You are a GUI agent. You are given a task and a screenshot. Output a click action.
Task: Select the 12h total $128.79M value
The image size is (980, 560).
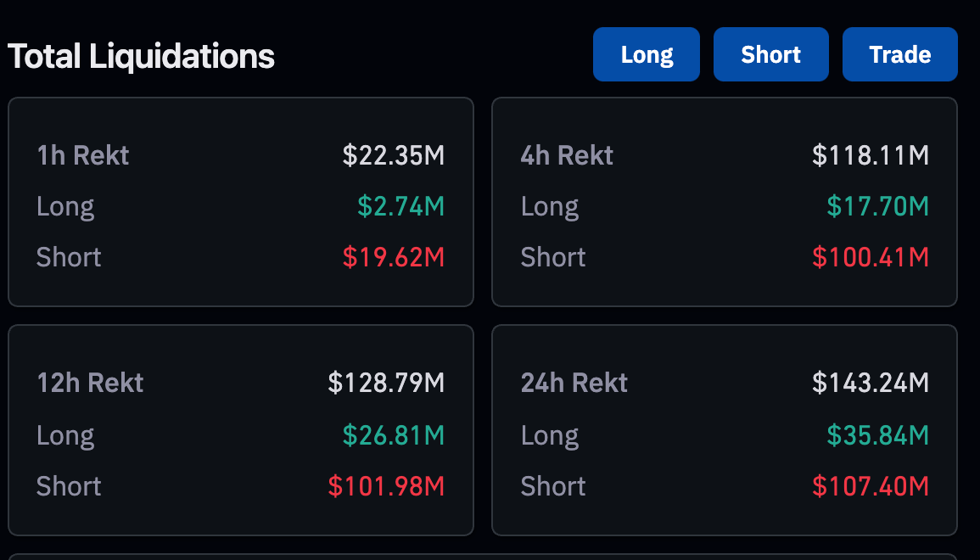[x=386, y=383]
